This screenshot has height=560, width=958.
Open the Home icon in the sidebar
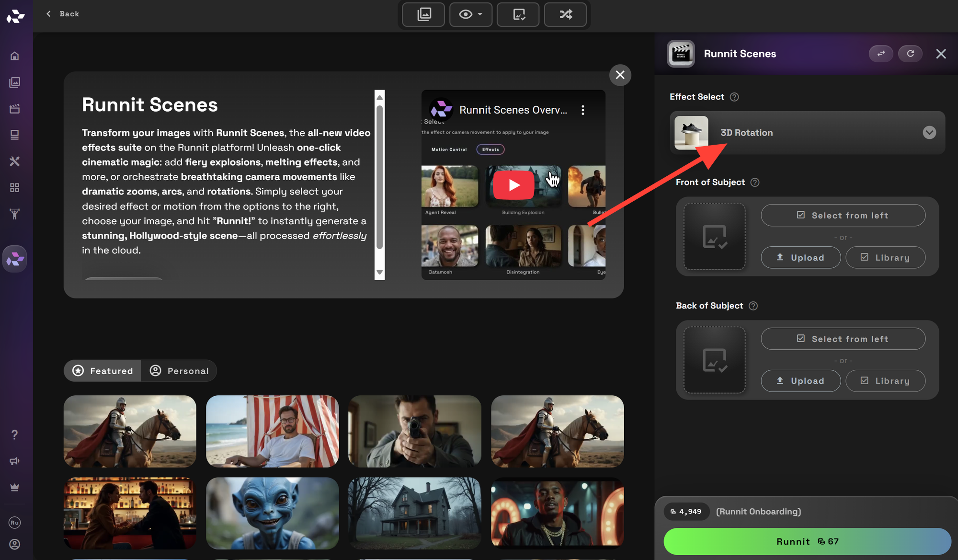click(x=15, y=56)
